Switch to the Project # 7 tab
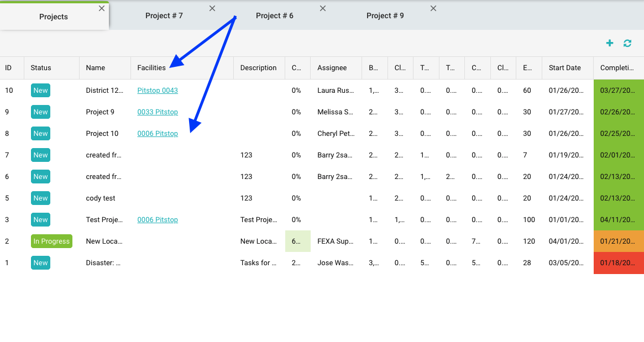644x342 pixels. point(164,16)
